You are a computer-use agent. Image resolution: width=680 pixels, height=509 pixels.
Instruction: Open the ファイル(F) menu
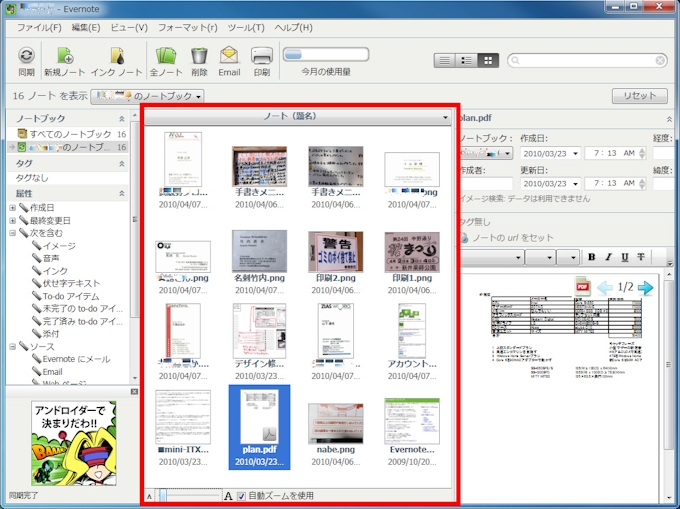[x=39, y=27]
